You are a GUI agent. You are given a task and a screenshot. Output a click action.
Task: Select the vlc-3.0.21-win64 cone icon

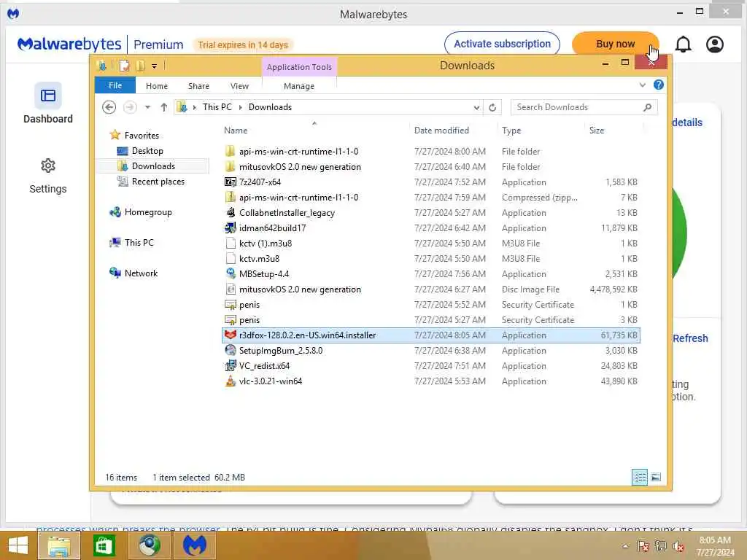pyautogui.click(x=230, y=381)
